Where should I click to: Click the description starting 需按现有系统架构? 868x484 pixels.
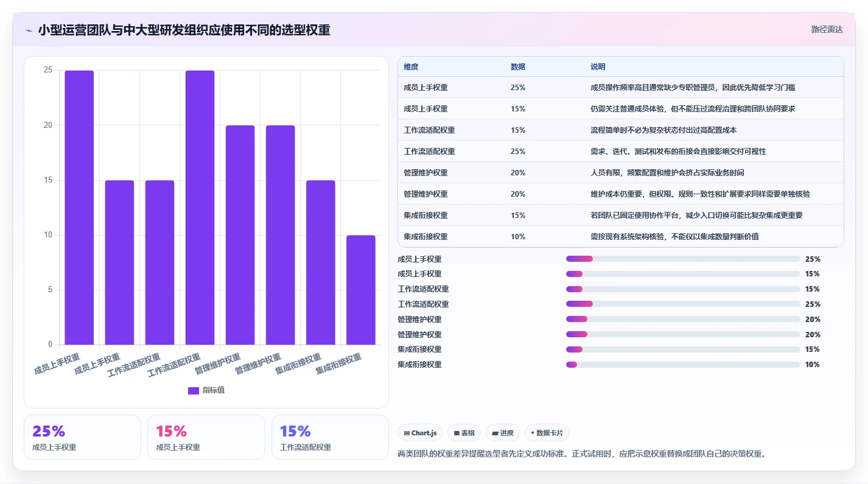pos(674,237)
